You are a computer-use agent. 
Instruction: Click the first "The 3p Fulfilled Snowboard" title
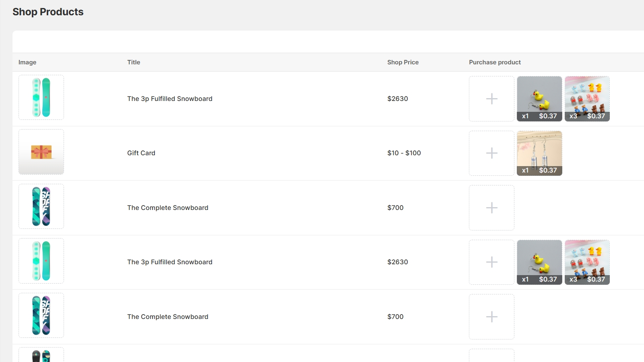(x=170, y=99)
